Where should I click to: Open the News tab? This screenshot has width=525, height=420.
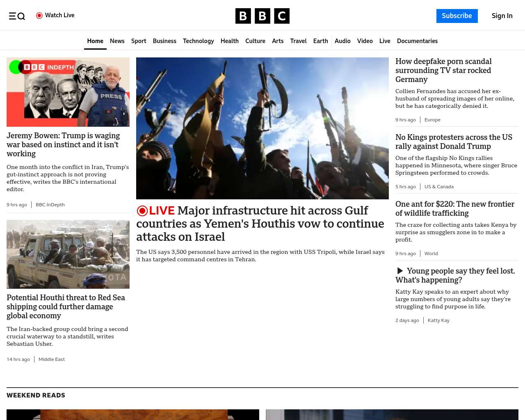tap(117, 41)
